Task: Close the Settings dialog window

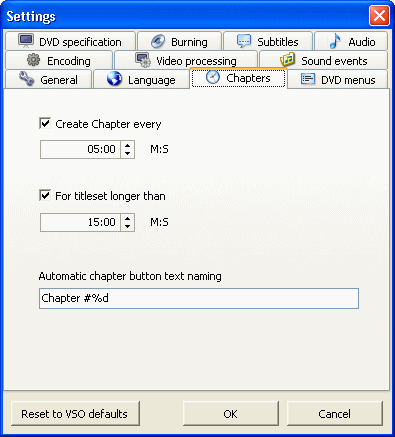Action: coord(379,16)
